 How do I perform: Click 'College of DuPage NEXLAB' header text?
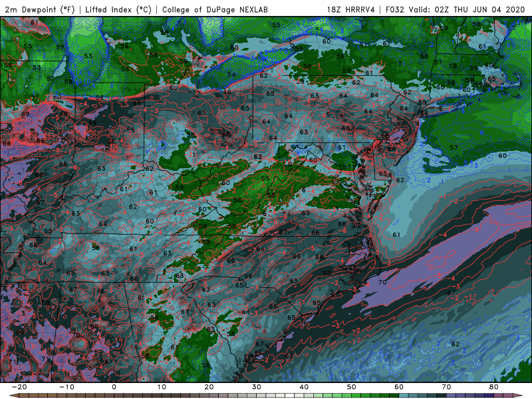pos(215,9)
